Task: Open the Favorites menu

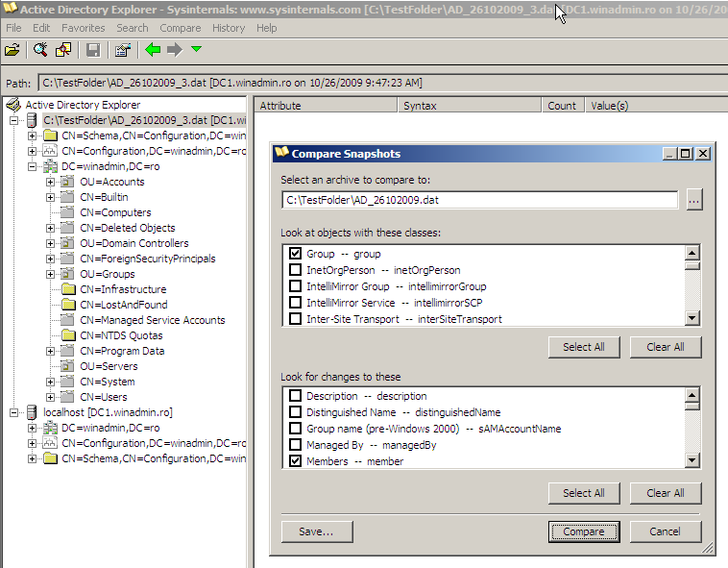Action: click(84, 28)
